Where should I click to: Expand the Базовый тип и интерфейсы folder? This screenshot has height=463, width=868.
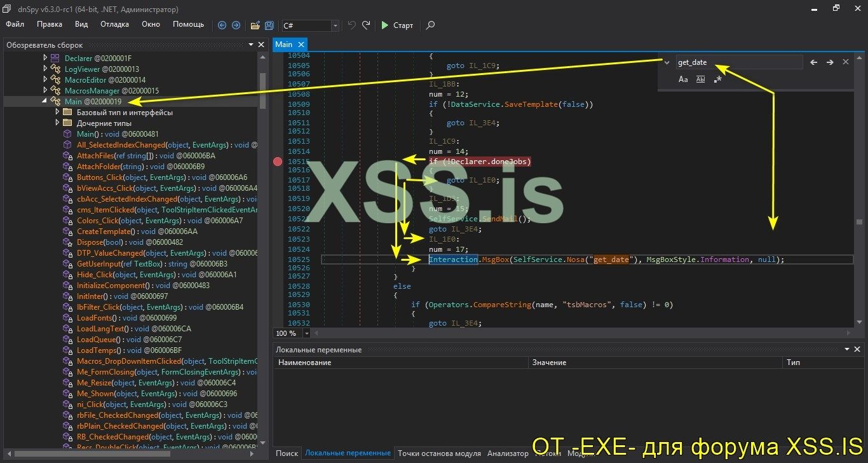click(x=57, y=112)
